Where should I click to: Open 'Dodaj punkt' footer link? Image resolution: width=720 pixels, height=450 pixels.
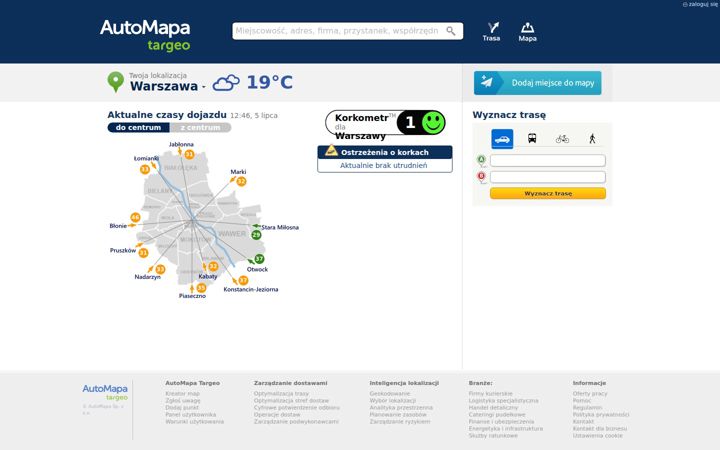point(182,407)
